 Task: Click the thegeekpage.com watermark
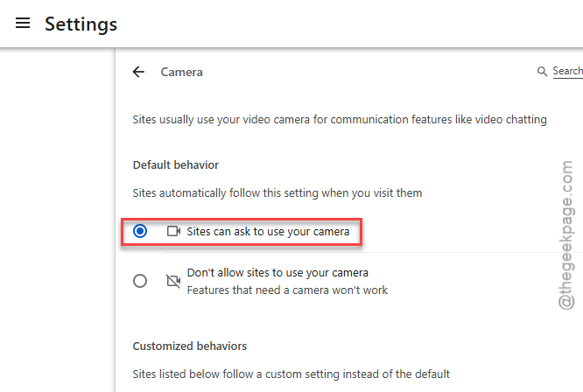(566, 235)
